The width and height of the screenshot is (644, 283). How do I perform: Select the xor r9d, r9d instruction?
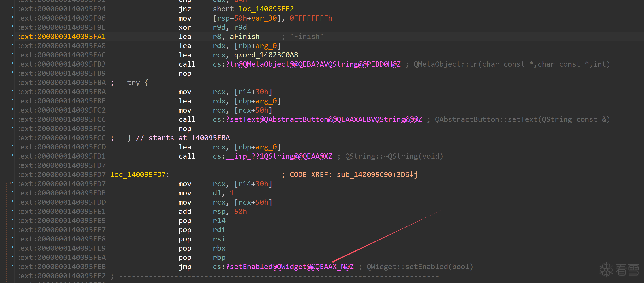pos(213,27)
